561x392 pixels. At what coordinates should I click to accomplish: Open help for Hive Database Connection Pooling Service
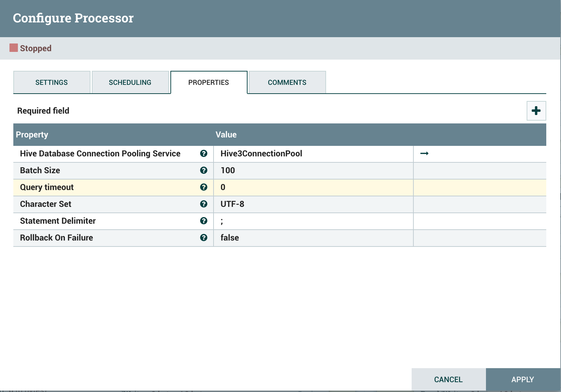click(203, 153)
